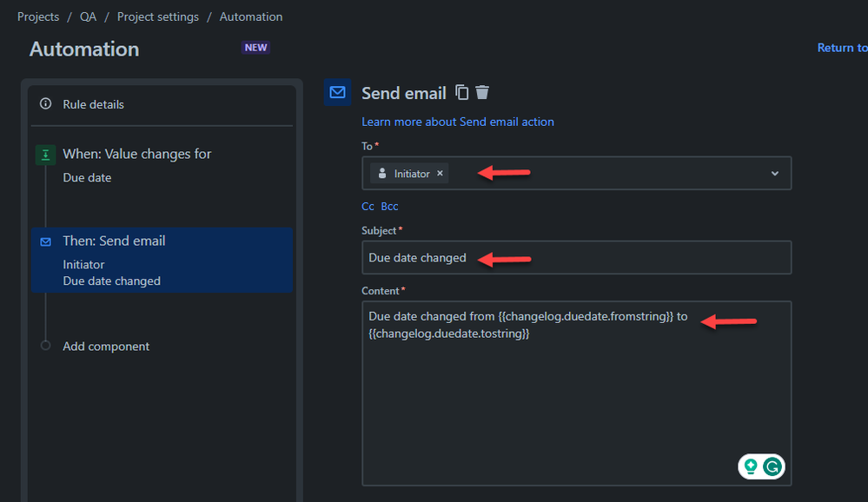Click Cc to add carbon copy recipients

(x=368, y=206)
